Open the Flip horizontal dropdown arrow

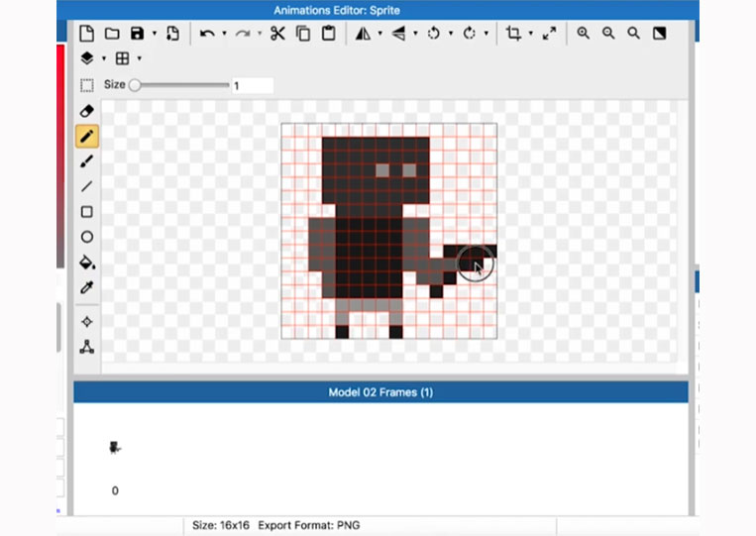pos(379,34)
